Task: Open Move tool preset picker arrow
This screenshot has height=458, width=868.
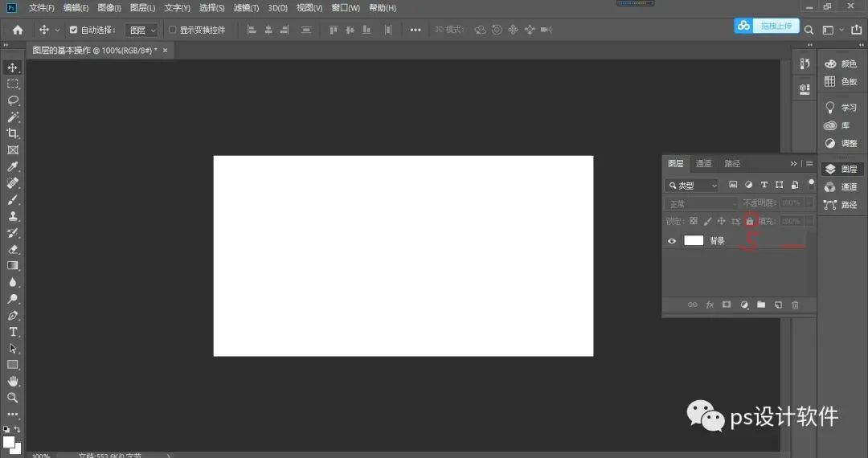Action: coord(57,31)
